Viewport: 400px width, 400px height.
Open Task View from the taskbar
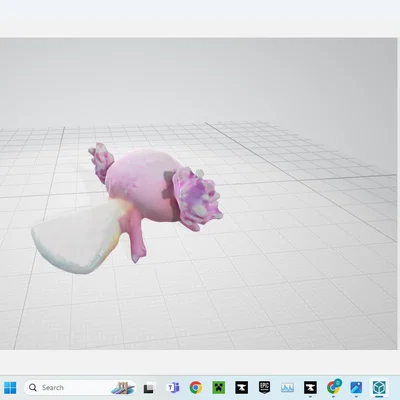click(x=149, y=388)
